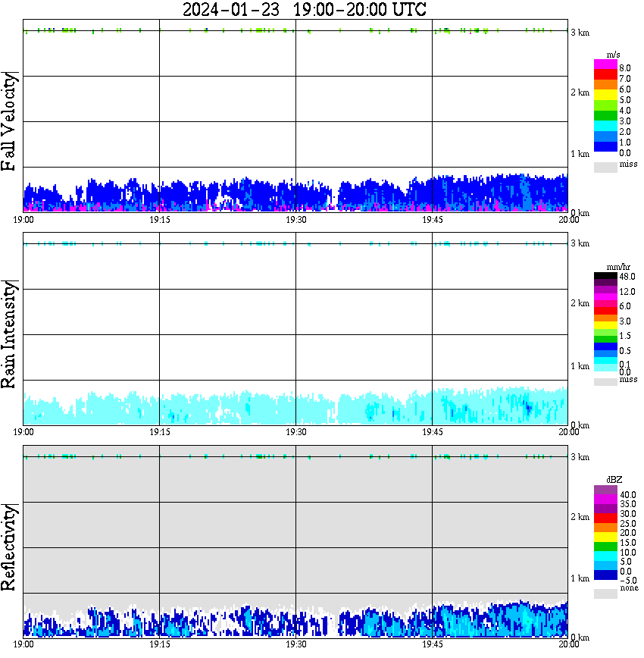This screenshot has width=644, height=658.
Task: Click 19:15 tick under Reflectivity panel
Action: 160,644
